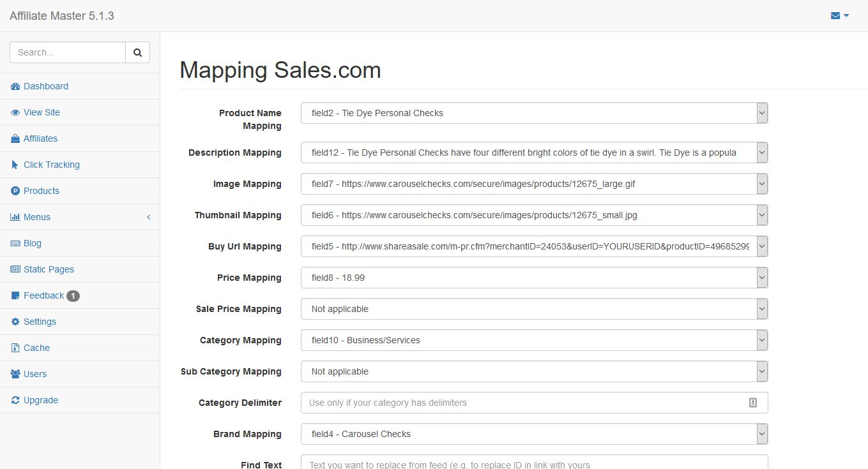Click the Find Text label
This screenshot has width=868, height=469.
click(261, 465)
